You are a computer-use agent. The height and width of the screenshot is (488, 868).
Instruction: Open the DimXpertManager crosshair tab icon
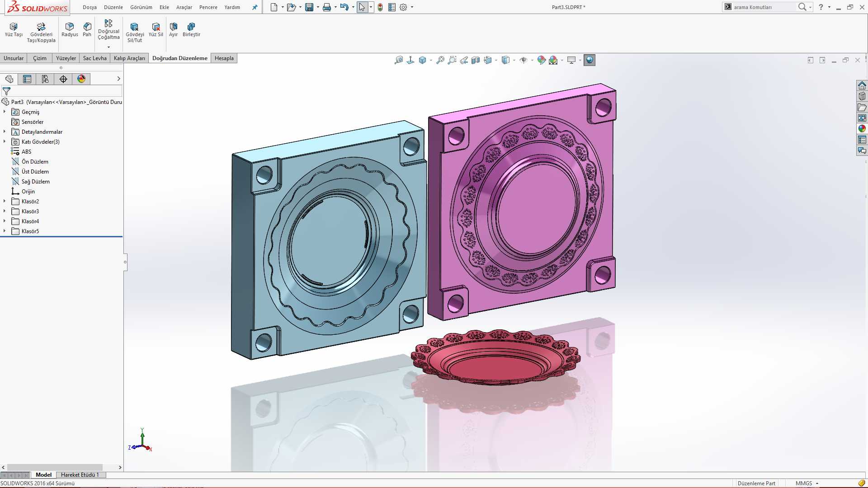[63, 79]
